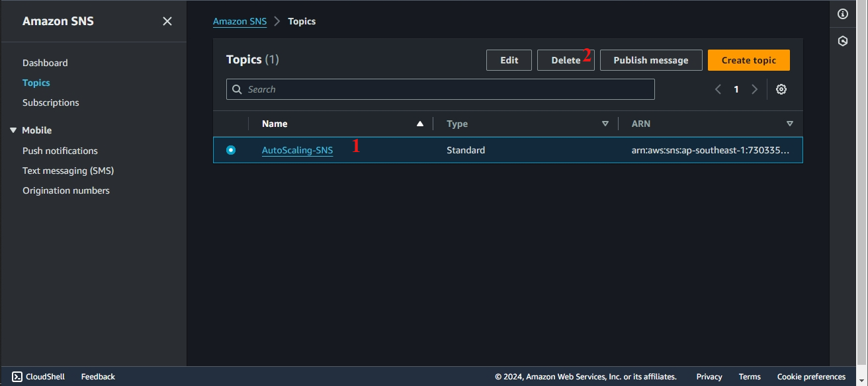
Task: Click the Topics (1) heading
Action: click(253, 59)
